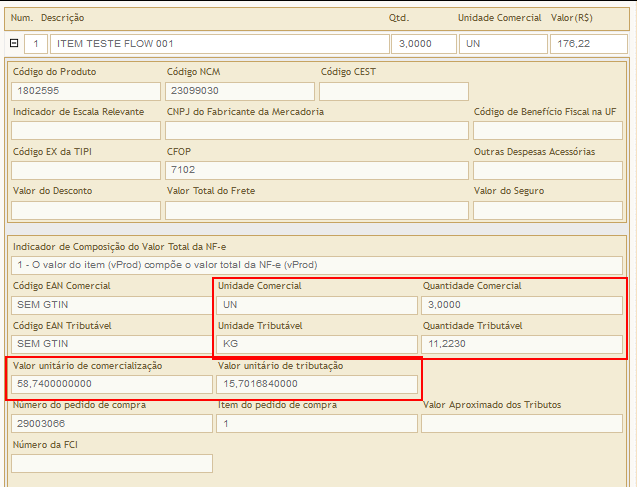Click the item description field ITEM TESTE FLOW 001

click(x=219, y=44)
